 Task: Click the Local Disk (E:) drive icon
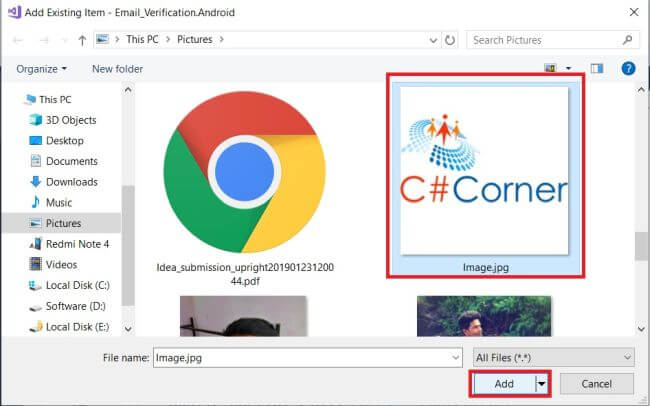[36, 326]
